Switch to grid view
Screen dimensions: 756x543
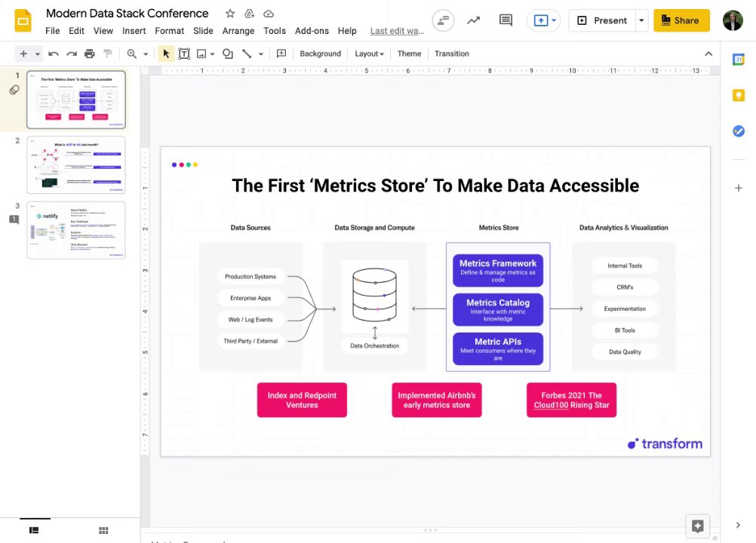[x=103, y=530]
